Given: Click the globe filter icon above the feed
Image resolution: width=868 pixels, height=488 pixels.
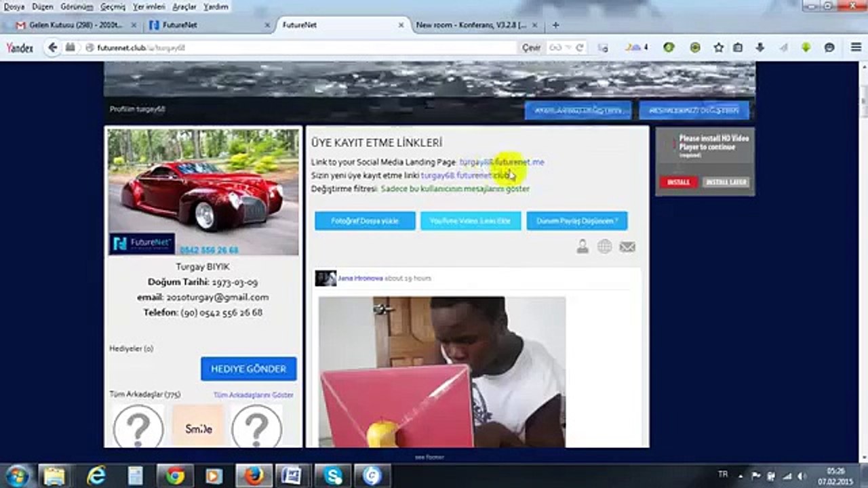Looking at the screenshot, I should coord(604,247).
